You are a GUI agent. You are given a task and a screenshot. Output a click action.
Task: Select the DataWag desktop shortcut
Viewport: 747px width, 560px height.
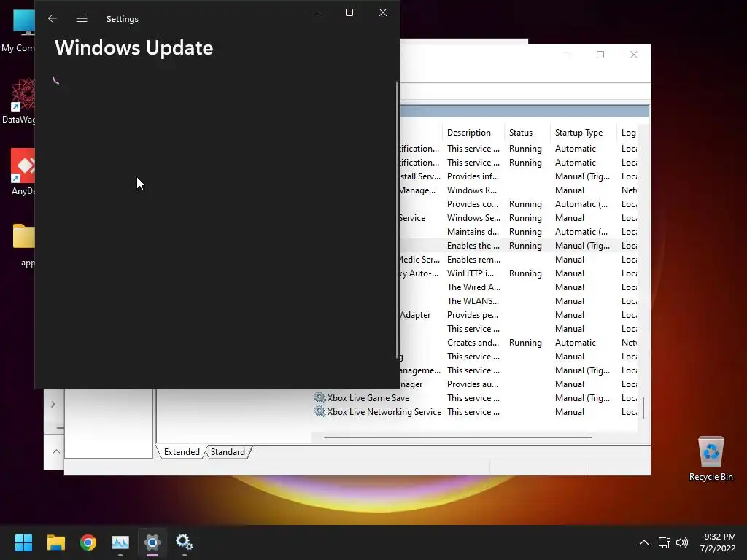19,101
